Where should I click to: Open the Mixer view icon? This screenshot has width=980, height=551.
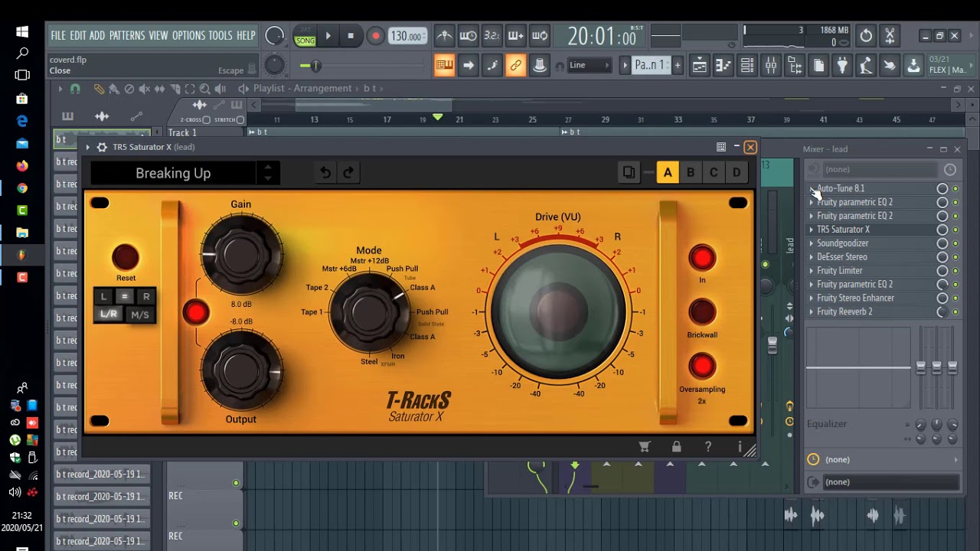click(x=770, y=66)
